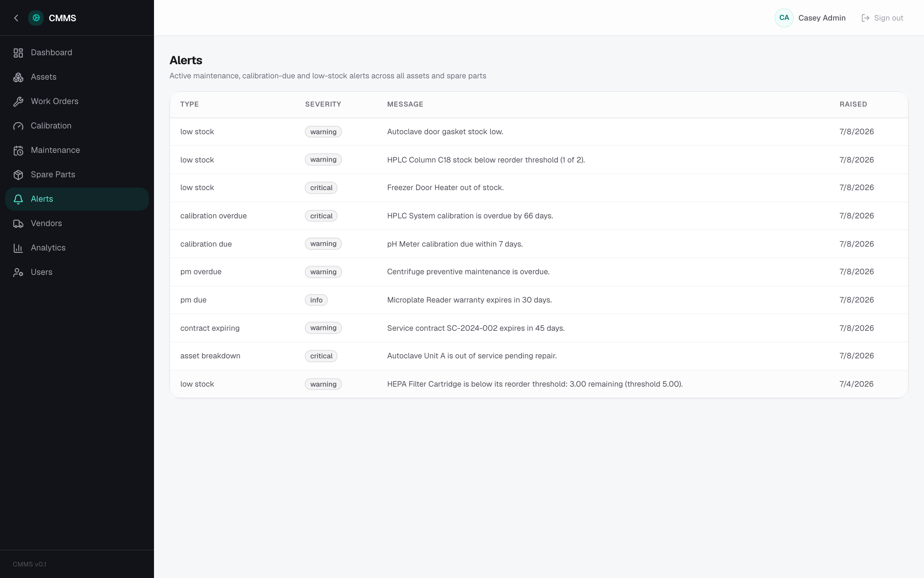924x578 pixels.
Task: Click the CA user avatar
Action: coord(784,18)
